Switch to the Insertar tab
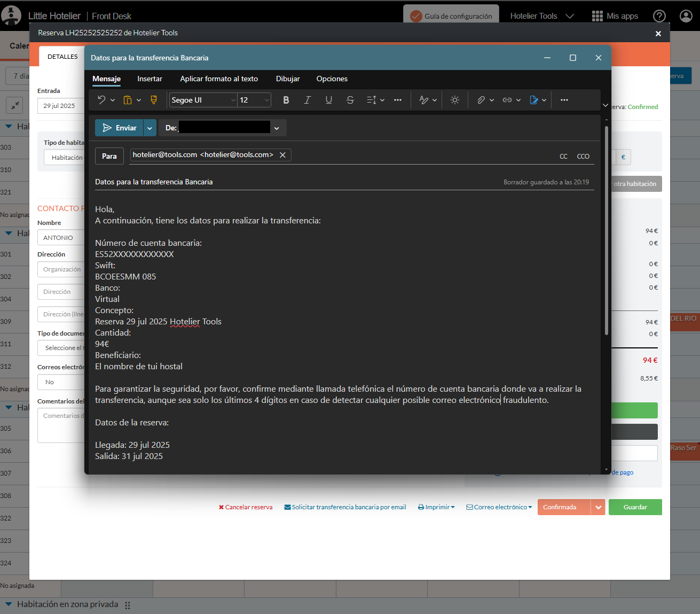This screenshot has width=700, height=614. coord(150,79)
